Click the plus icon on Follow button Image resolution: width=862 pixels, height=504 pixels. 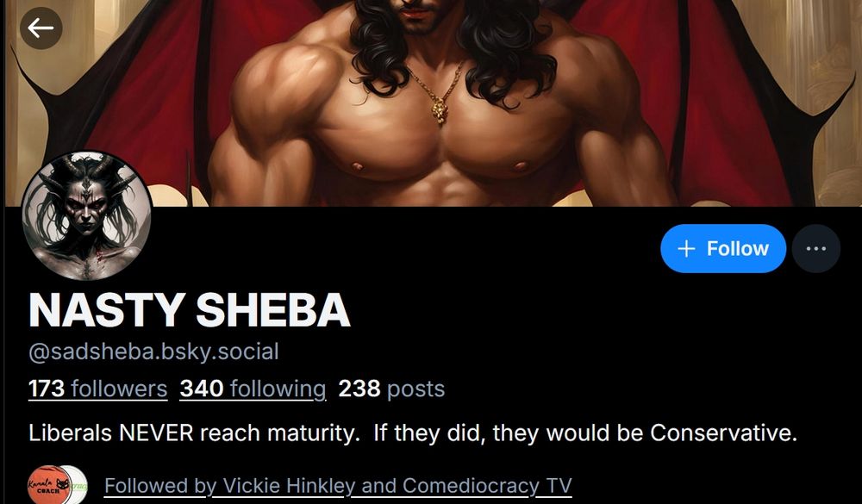(686, 249)
